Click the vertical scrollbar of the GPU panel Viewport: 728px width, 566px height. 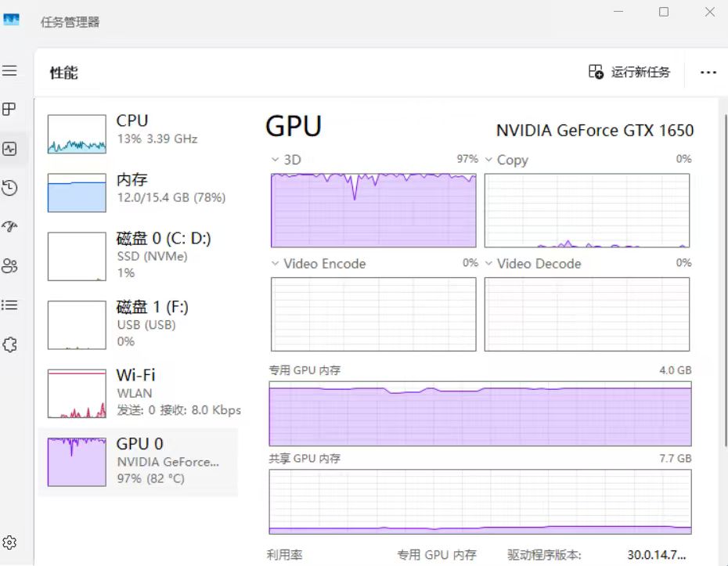tap(725, 280)
